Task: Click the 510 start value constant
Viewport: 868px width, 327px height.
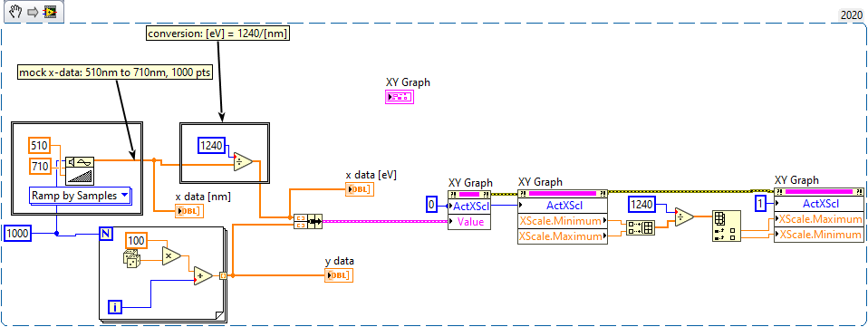Action: pyautogui.click(x=39, y=146)
